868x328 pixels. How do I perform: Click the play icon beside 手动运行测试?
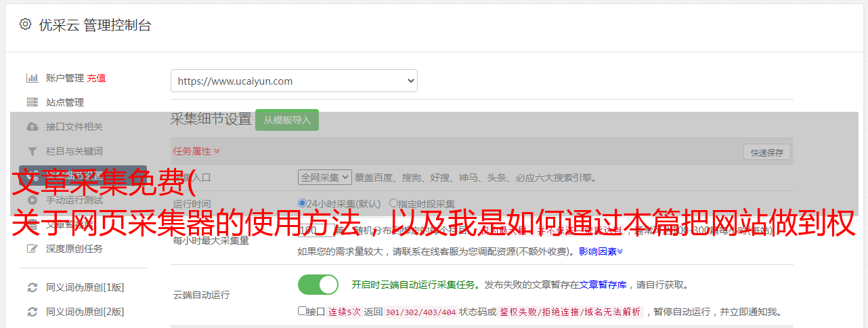(32, 200)
